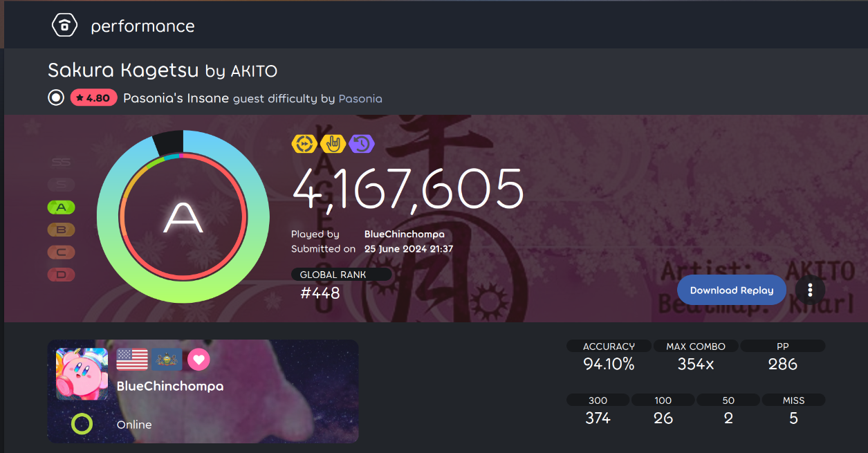Click the Pennsylvania state flag icon
The image size is (868, 453).
pyautogui.click(x=167, y=360)
